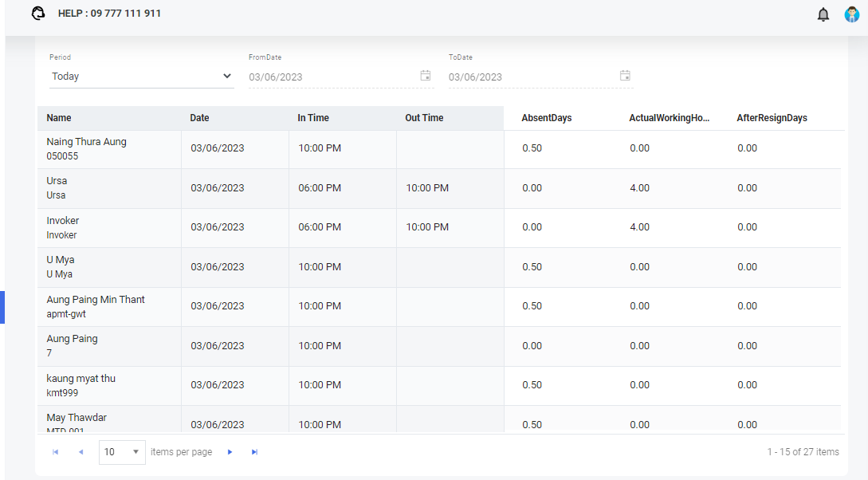Viewport: 868px width, 480px height.
Task: Click the AbsentDays column header
Action: [x=547, y=118]
